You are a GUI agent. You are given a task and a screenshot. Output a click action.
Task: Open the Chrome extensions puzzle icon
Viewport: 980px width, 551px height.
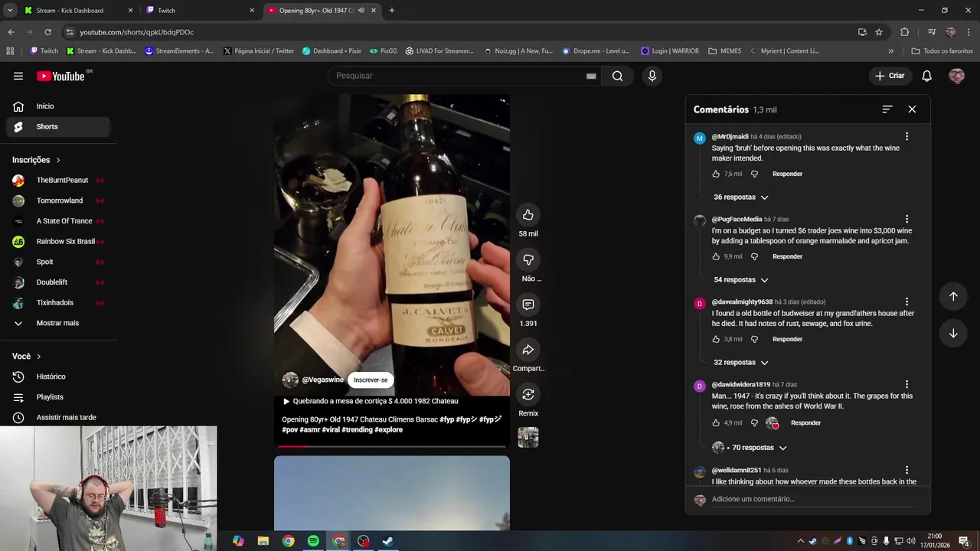tap(904, 32)
